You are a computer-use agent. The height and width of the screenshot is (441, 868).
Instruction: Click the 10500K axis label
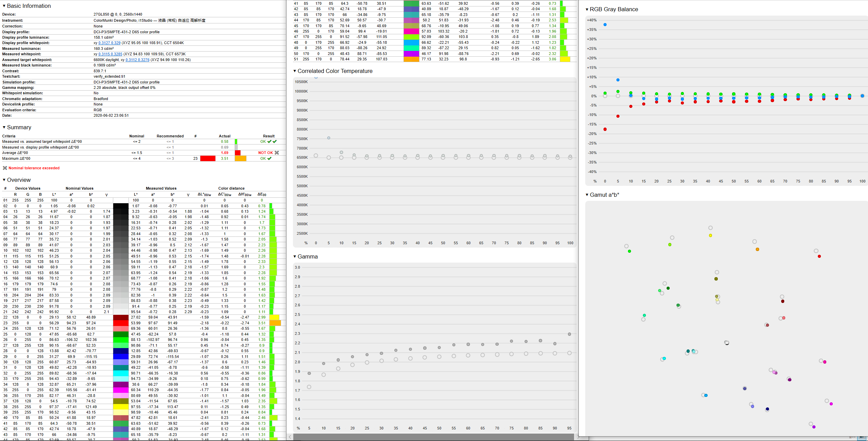(x=301, y=82)
